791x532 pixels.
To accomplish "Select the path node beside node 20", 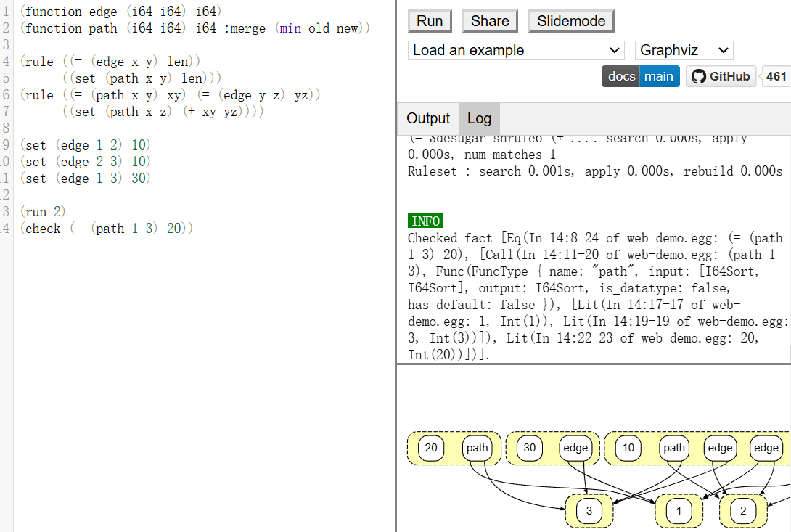I will (x=477, y=448).
